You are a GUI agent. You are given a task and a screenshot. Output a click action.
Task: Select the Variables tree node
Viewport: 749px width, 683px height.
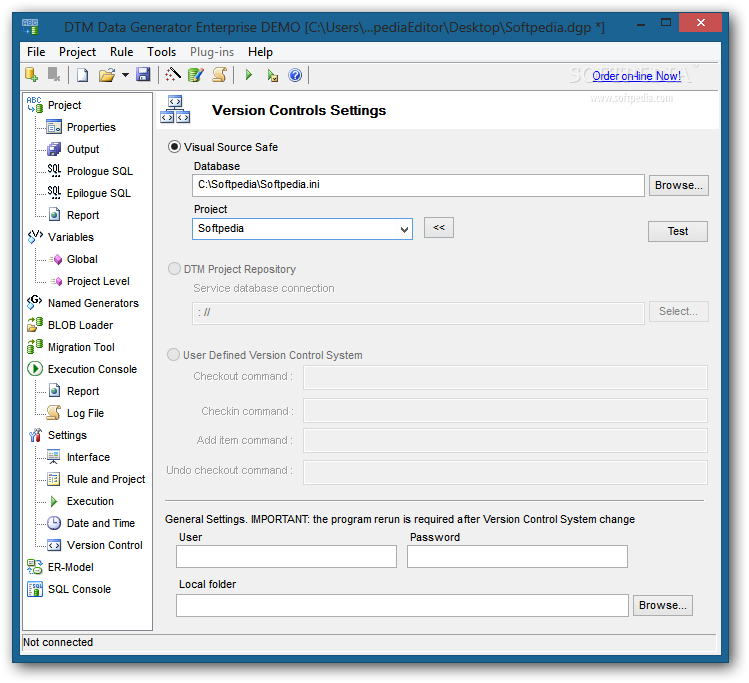pos(71,237)
